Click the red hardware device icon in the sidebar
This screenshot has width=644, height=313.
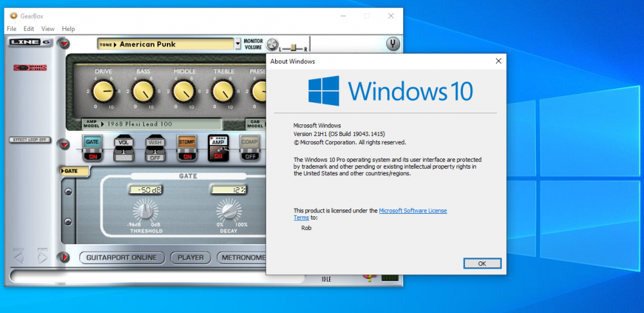(x=30, y=68)
